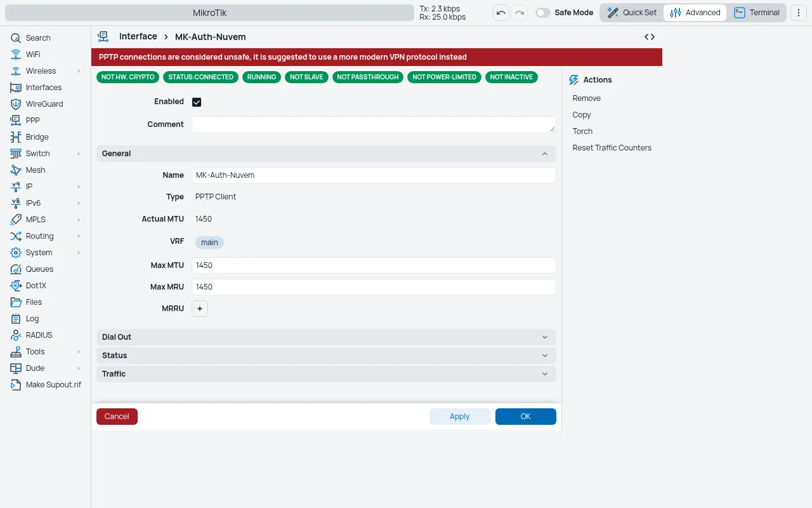The height and width of the screenshot is (508, 812).
Task: Click the Max MTU input field
Action: [374, 265]
